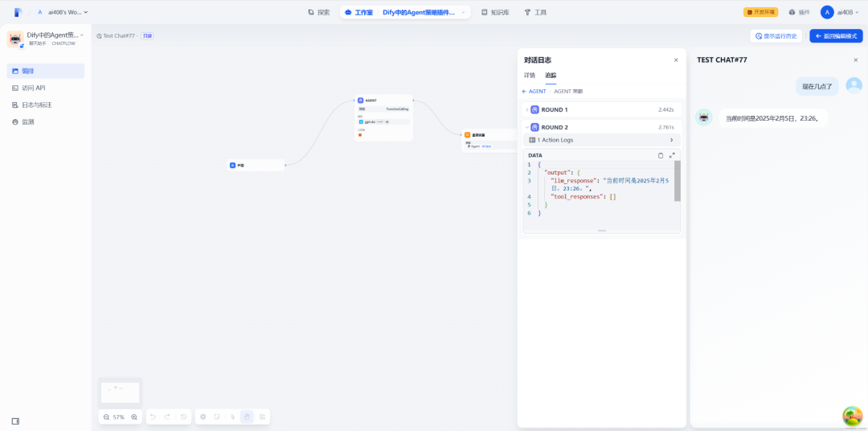Image resolution: width=868 pixels, height=431 pixels.
Task: Zoom out the canvas
Action: coord(106,417)
